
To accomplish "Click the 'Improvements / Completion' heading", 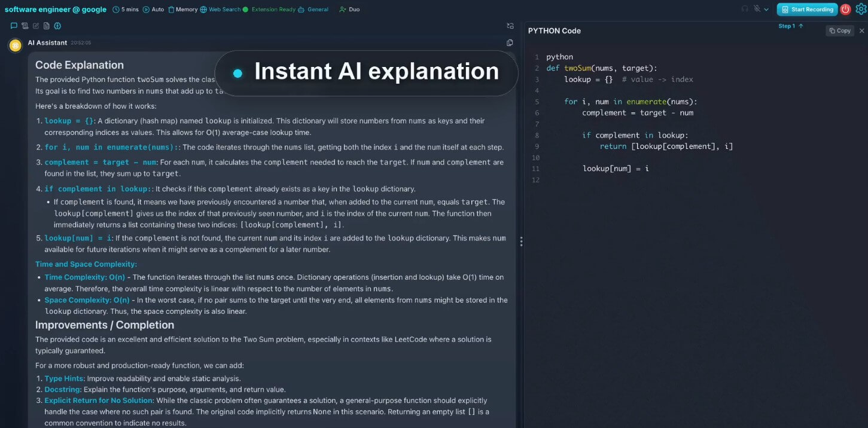I will [105, 325].
